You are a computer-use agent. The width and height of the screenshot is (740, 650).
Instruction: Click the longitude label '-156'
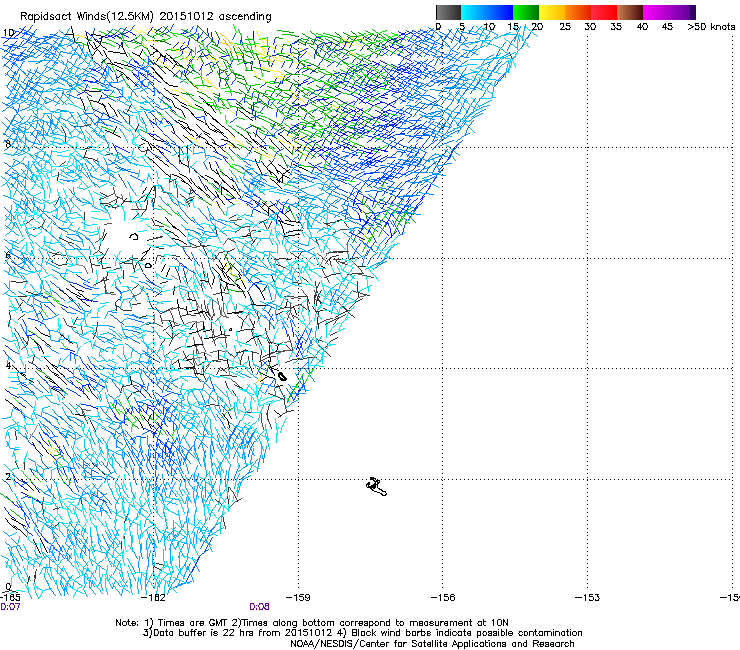click(443, 598)
